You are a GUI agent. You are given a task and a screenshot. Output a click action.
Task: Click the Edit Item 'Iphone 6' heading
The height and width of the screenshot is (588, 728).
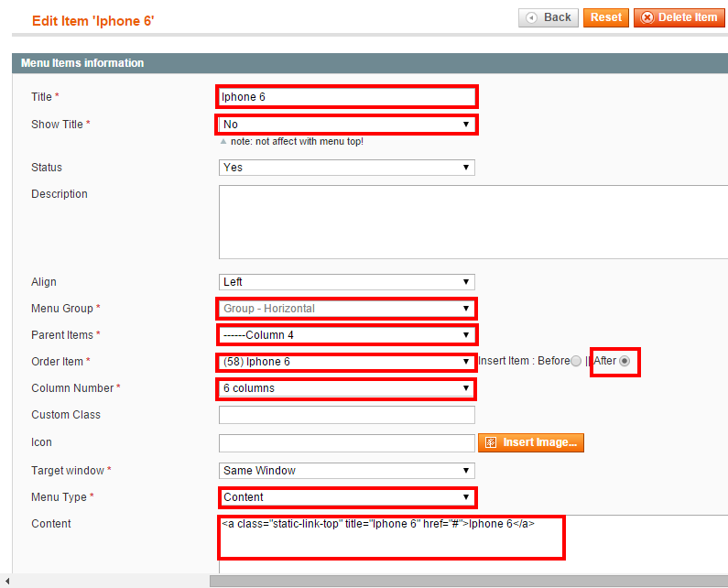pyautogui.click(x=92, y=21)
